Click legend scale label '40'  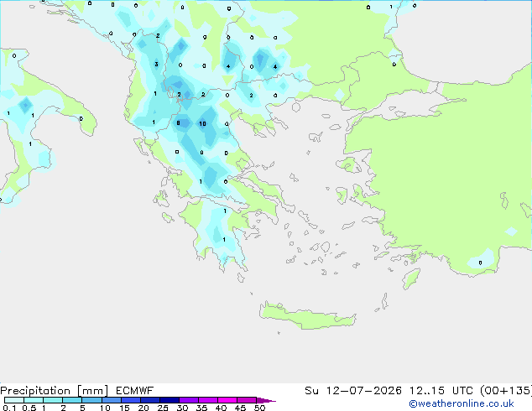click(x=221, y=408)
